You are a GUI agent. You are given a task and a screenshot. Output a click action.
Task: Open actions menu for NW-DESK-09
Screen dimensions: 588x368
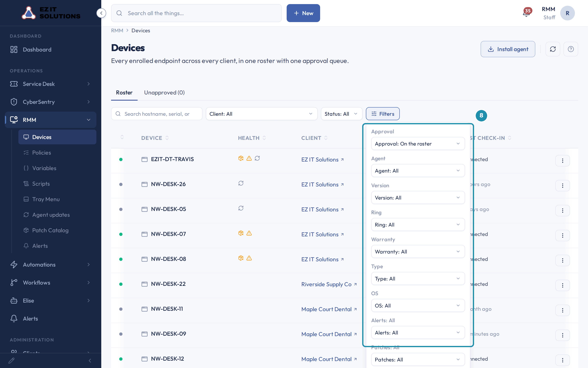coord(562,335)
